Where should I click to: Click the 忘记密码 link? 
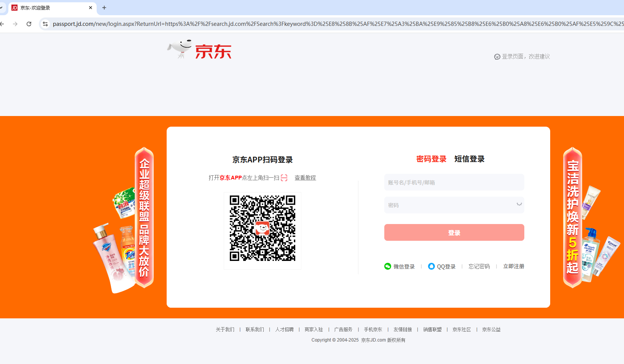point(479,266)
